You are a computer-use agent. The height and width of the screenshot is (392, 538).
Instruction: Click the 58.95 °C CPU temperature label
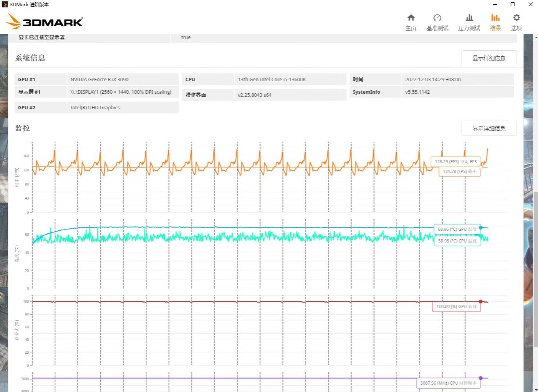coord(457,241)
